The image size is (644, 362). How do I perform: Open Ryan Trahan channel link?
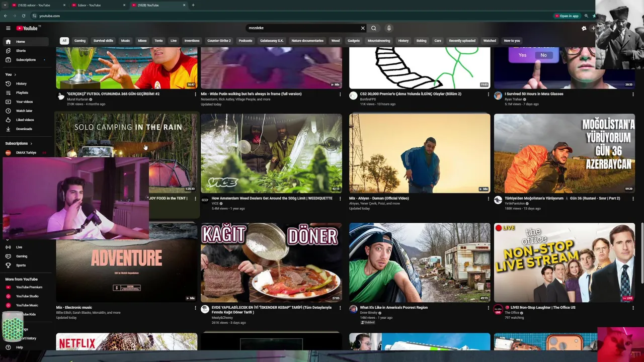[514, 100]
